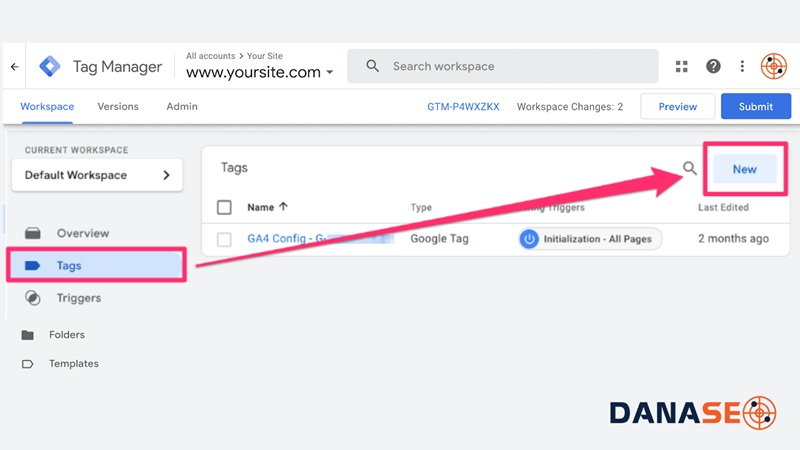The image size is (800, 450).
Task: Click the Initialization - All Pages trigger chip
Action: point(590,239)
